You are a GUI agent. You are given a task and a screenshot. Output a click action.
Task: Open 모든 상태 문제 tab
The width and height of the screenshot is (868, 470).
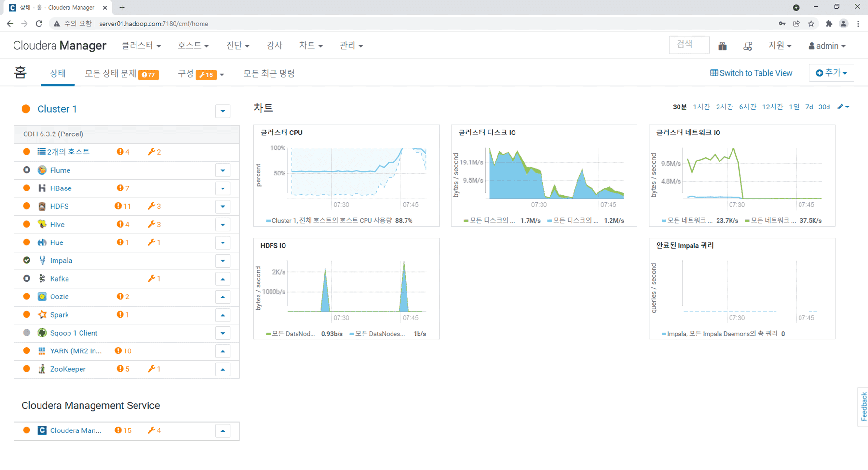click(x=122, y=74)
